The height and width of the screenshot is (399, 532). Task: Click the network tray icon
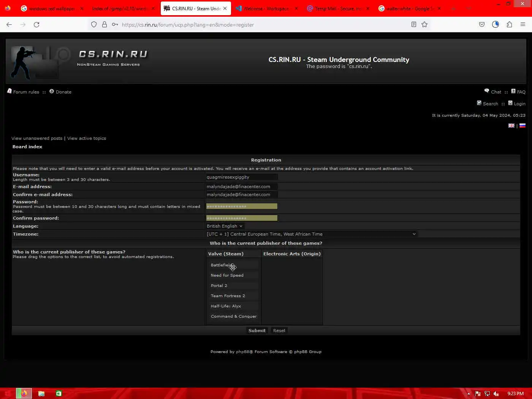[487, 394]
